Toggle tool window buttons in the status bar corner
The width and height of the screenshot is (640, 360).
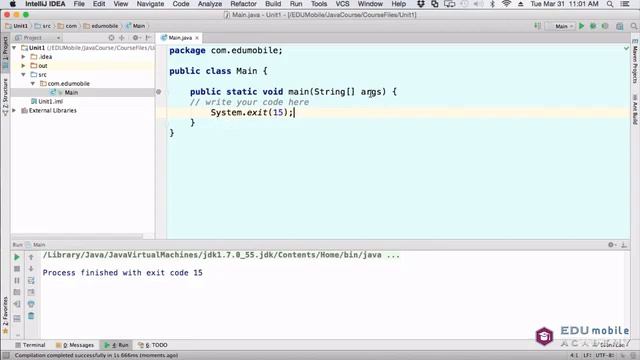(6, 356)
